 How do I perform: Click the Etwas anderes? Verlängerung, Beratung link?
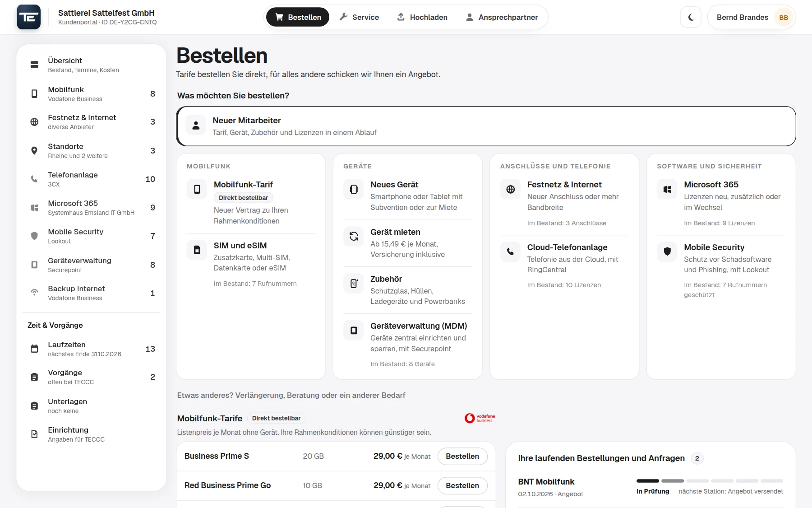click(x=291, y=395)
